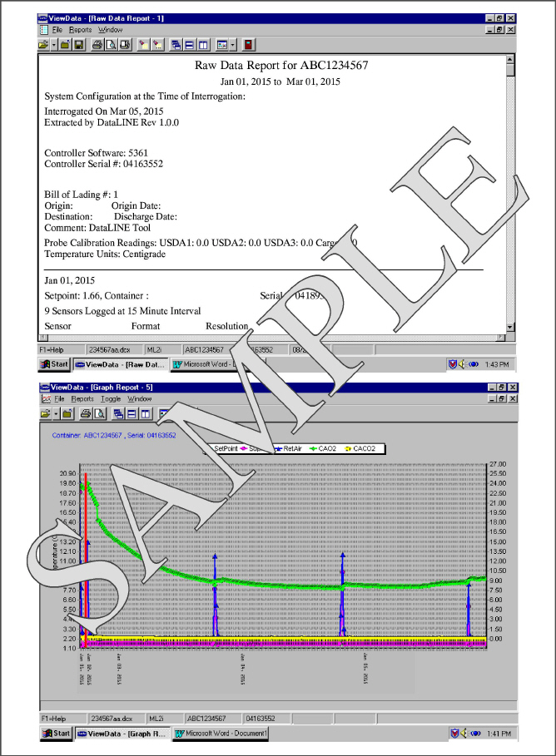Click the folder icon in Graph Report toolbar
This screenshot has height=756, width=556.
click(x=67, y=413)
